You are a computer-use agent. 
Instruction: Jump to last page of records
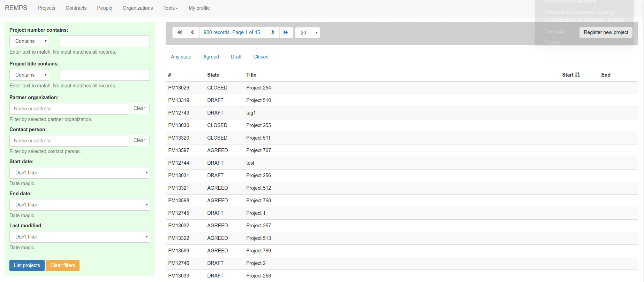286,32
